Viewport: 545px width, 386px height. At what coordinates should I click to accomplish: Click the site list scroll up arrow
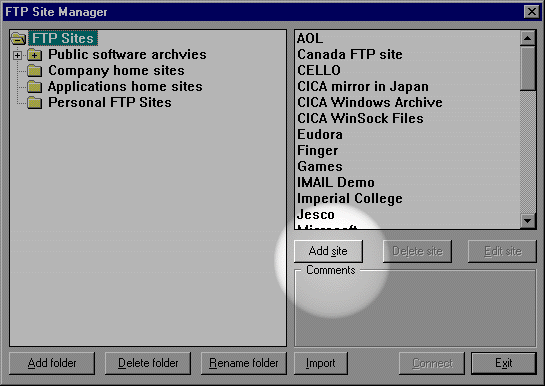point(528,38)
